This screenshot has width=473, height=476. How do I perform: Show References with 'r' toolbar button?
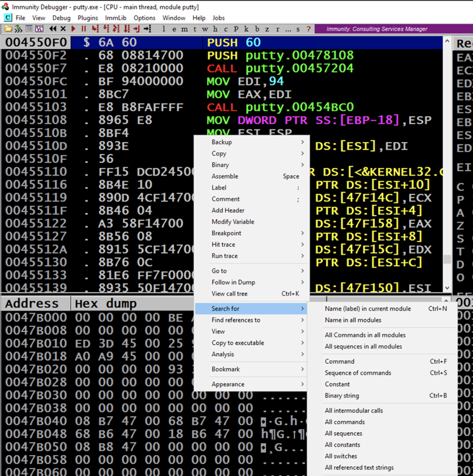point(277,29)
